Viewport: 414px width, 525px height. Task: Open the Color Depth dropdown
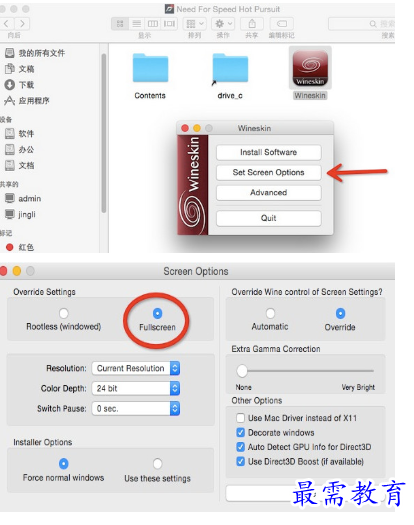(136, 388)
